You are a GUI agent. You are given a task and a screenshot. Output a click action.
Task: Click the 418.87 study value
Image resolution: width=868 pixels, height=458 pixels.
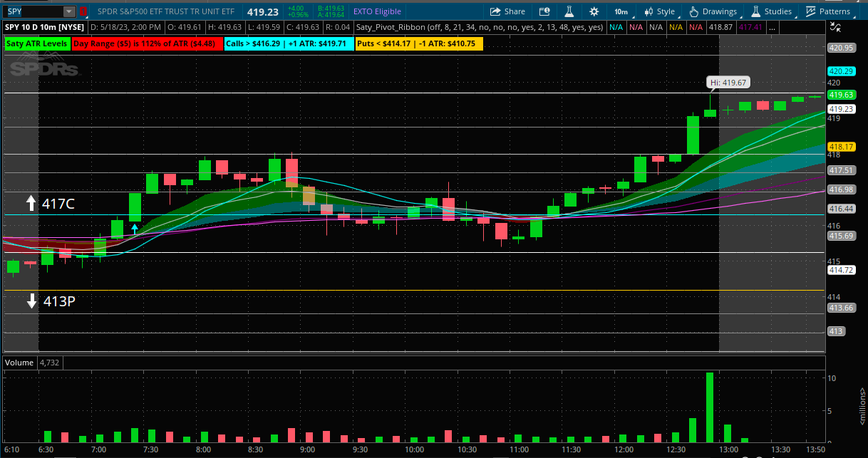721,27
